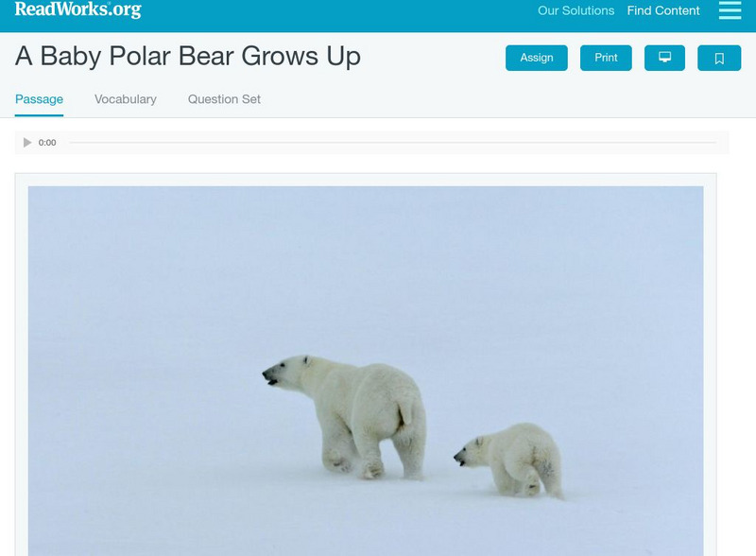756x556 pixels.
Task: Click the passage title heading
Action: pyautogui.click(x=188, y=57)
